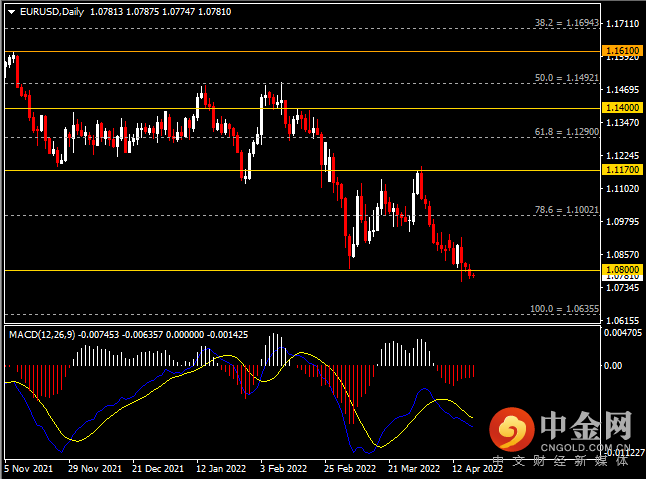Viewport: 646px width, 479px height.
Task: Click the MACD(12,26,9) indicator label
Action: coord(42,335)
